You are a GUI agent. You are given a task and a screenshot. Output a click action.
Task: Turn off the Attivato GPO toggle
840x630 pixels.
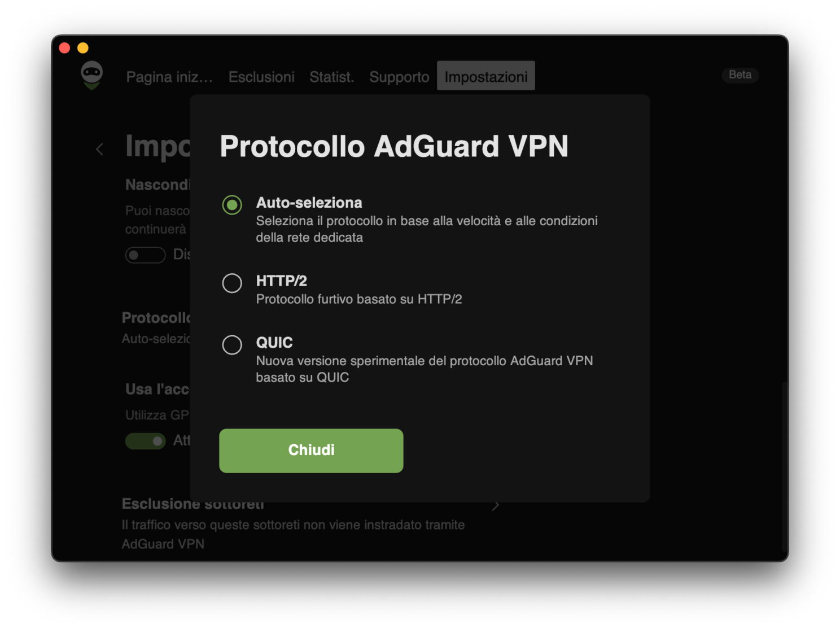pyautogui.click(x=145, y=441)
